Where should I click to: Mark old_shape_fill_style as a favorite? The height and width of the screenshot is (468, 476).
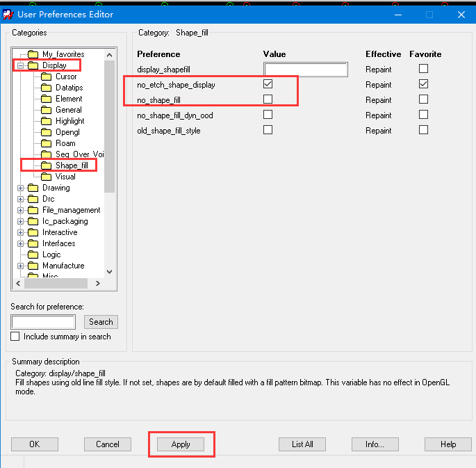pyautogui.click(x=423, y=129)
